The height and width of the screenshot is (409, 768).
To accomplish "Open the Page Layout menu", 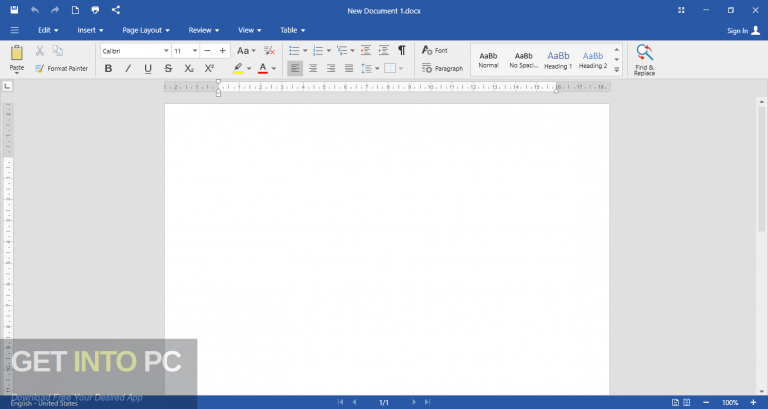I will click(x=146, y=30).
